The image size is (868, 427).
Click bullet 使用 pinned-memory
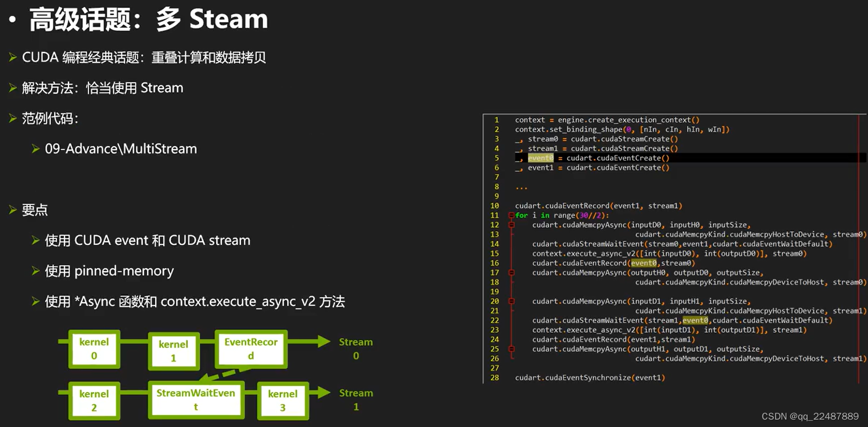[x=110, y=271]
